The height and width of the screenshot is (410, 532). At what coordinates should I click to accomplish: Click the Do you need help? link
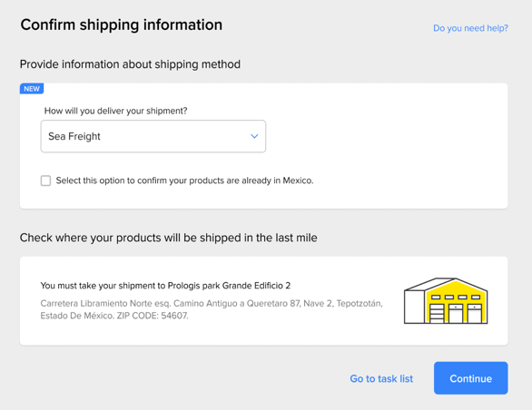[x=470, y=28]
